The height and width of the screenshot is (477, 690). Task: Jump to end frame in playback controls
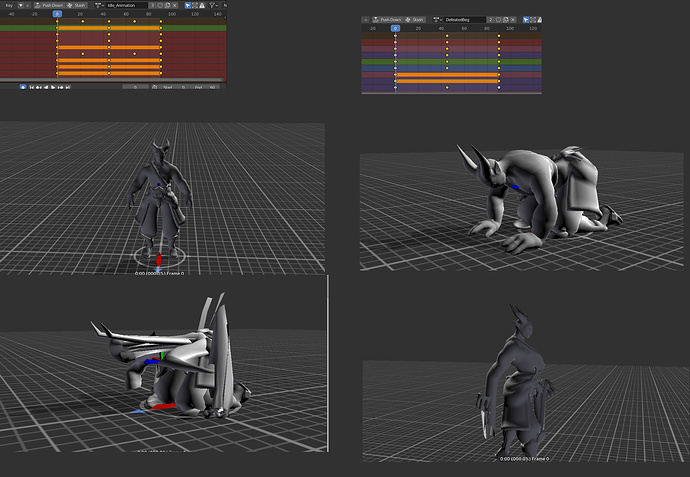[x=68, y=87]
